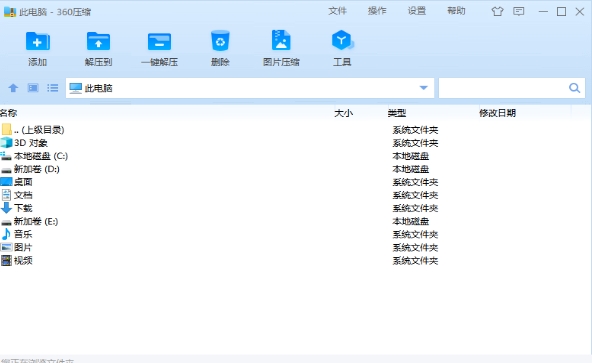Click the 解压到 (Extract to) icon

pos(98,41)
